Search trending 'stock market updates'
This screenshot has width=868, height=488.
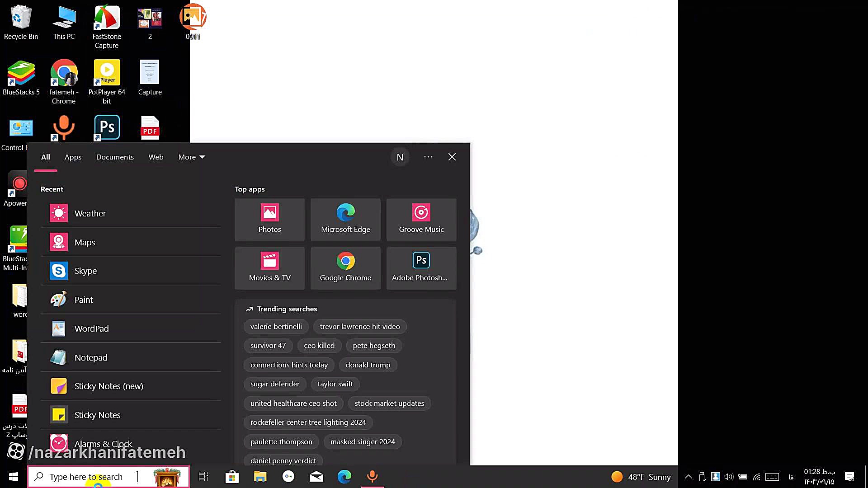pos(389,403)
